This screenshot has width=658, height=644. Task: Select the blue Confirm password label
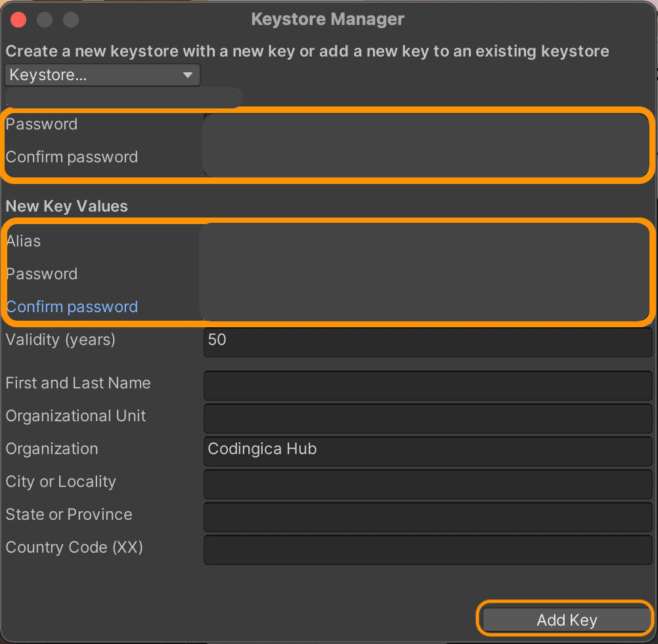(72, 306)
